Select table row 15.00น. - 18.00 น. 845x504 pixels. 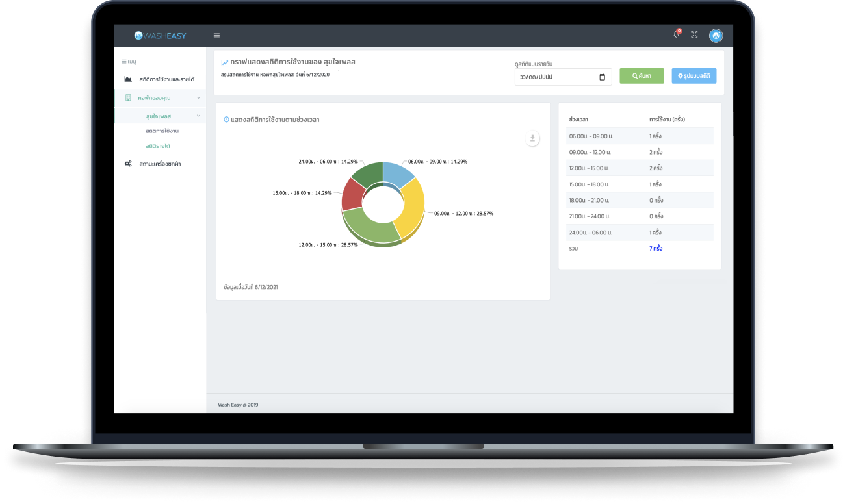pos(640,184)
